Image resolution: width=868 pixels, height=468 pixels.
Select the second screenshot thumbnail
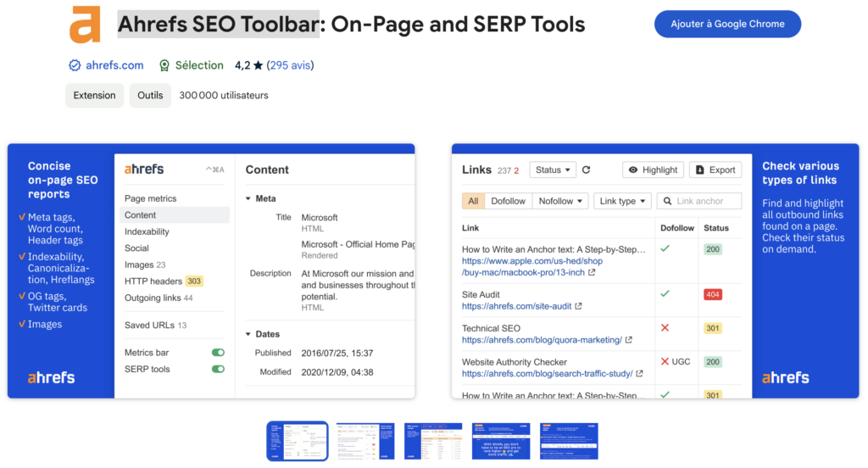click(x=365, y=441)
